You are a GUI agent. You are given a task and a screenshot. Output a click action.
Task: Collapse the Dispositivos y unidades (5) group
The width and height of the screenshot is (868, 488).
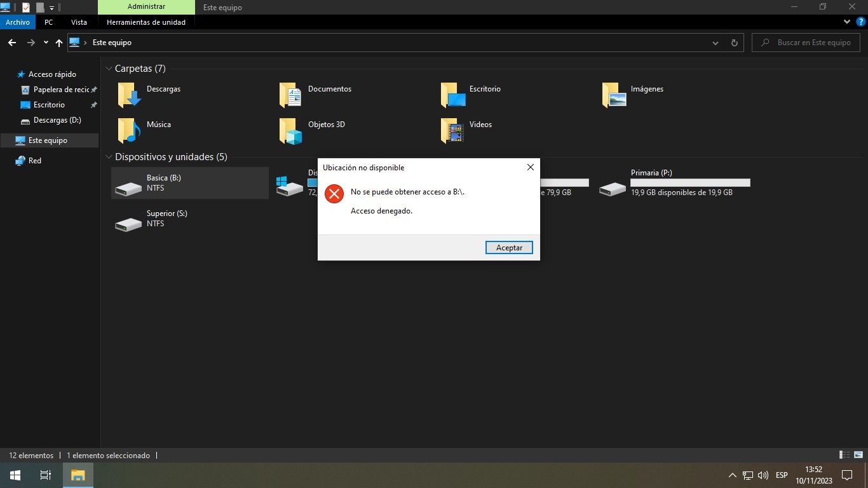pyautogui.click(x=109, y=157)
